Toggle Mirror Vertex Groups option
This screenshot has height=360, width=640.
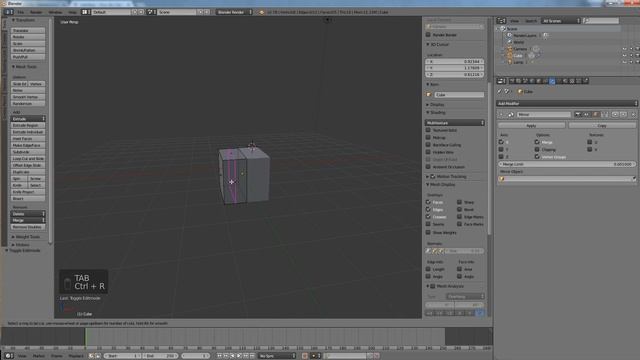(x=537, y=157)
